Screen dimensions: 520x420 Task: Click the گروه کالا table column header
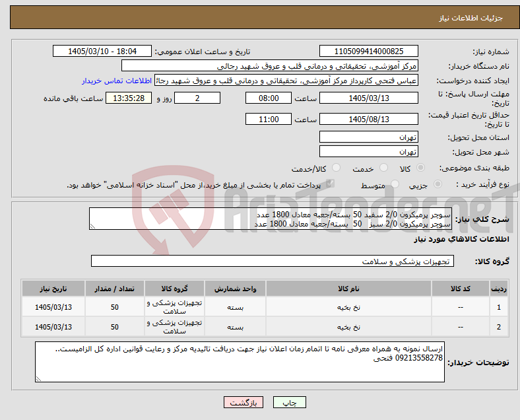(174, 289)
